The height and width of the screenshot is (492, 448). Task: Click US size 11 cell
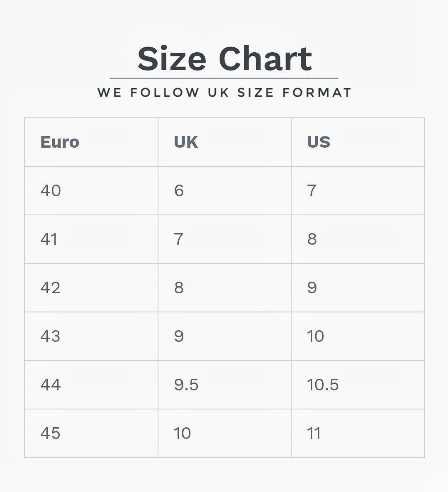point(358,434)
